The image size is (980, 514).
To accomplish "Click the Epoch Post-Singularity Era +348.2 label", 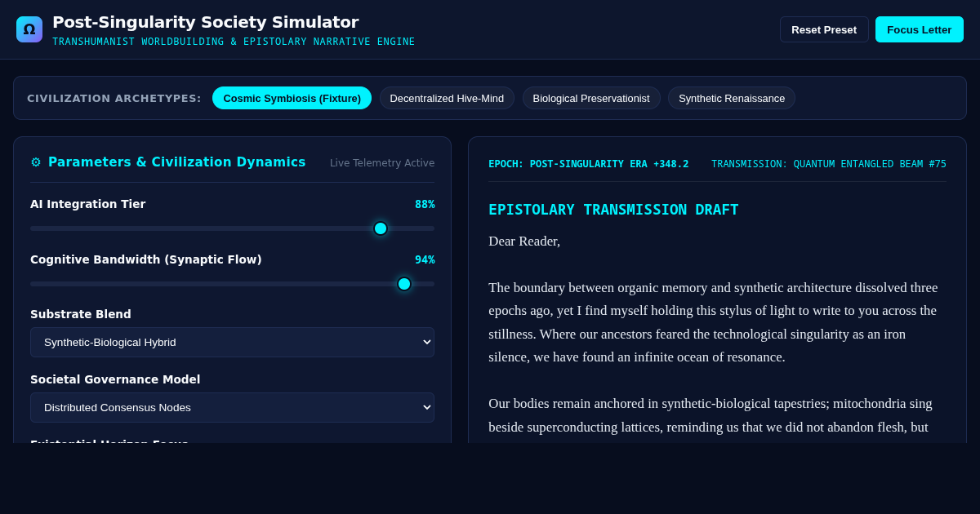I will pos(588,164).
